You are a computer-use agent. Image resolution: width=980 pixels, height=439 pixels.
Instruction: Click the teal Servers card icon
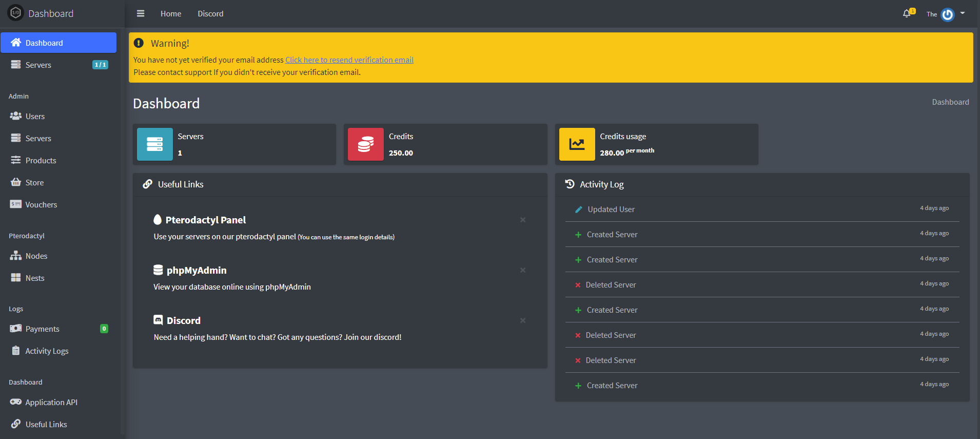(x=155, y=144)
